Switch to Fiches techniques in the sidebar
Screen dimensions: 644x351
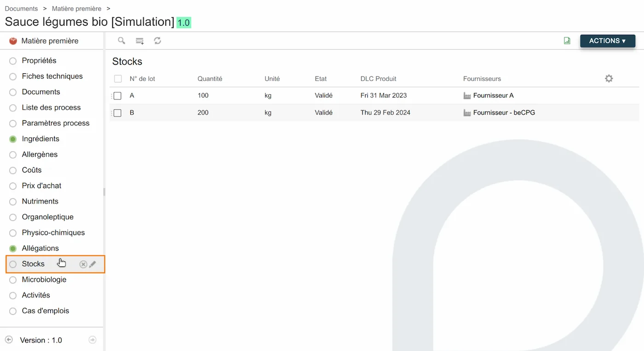pyautogui.click(x=52, y=76)
